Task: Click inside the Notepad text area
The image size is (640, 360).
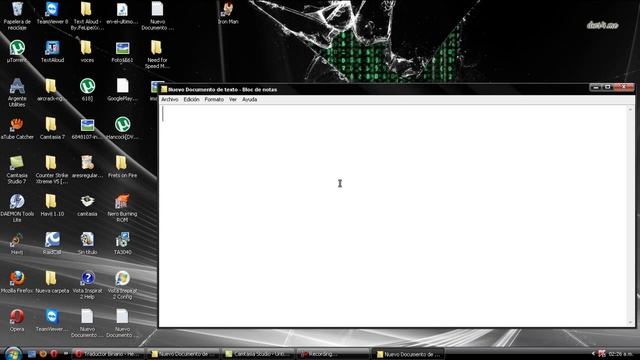Action: point(393,216)
